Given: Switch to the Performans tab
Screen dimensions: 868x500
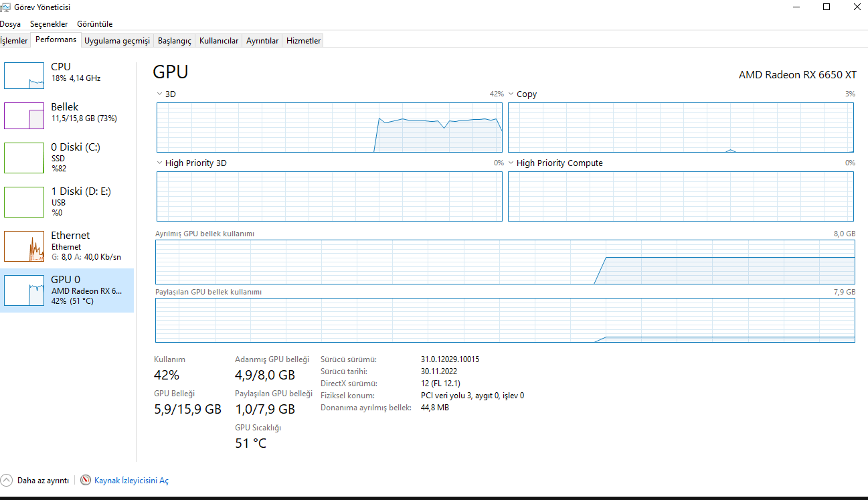Looking at the screenshot, I should coord(56,39).
